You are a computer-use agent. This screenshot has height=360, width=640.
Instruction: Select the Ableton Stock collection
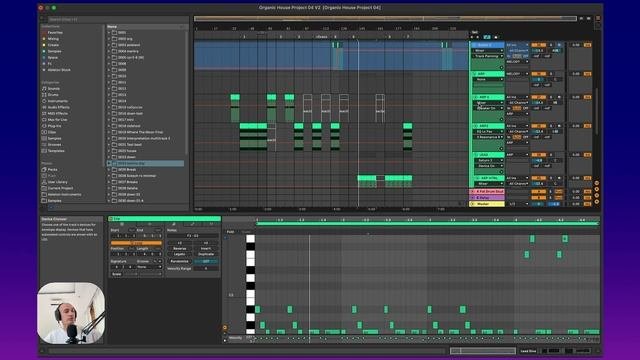[59, 70]
